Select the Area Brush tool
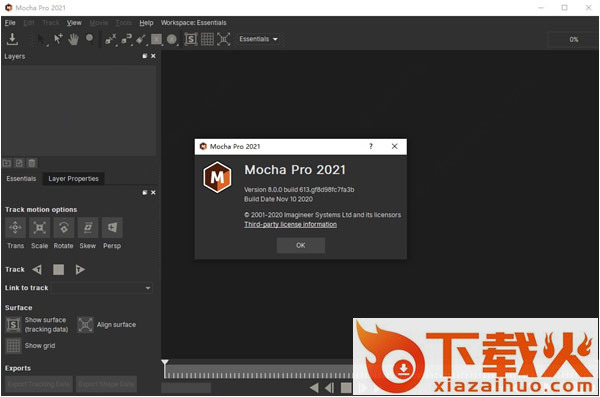 [x=141, y=39]
